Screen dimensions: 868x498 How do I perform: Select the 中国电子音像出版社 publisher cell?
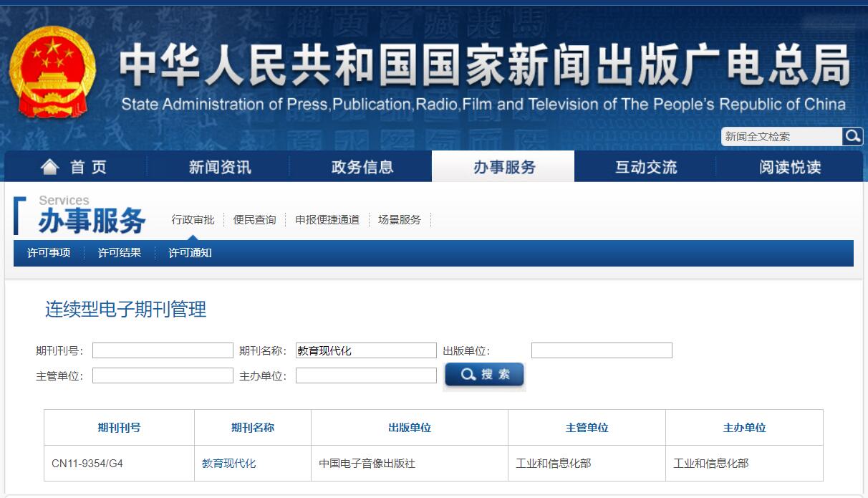410,464
